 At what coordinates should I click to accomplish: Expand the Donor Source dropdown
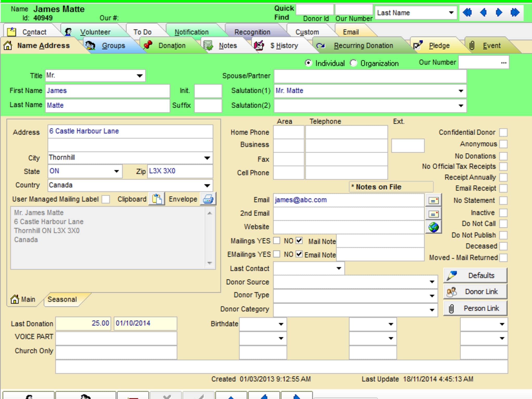click(x=432, y=282)
